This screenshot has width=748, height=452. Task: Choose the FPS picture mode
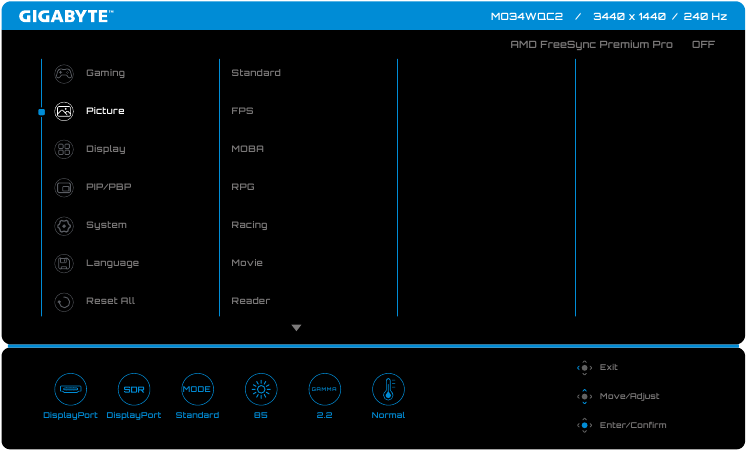242,111
